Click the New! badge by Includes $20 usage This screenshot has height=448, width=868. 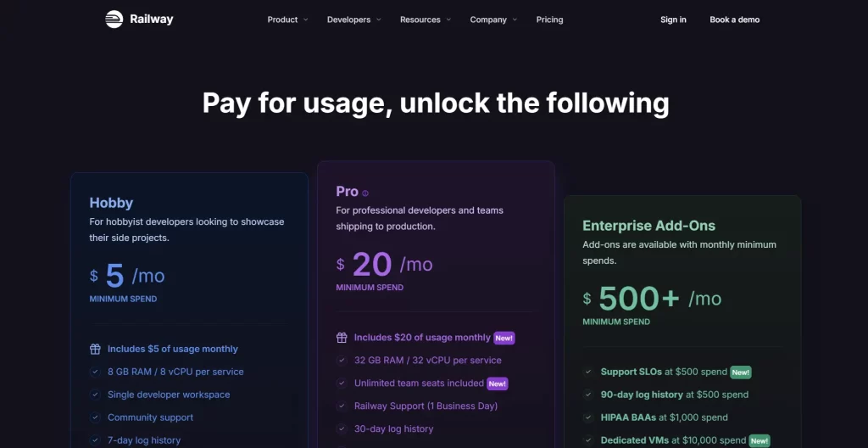coord(504,338)
